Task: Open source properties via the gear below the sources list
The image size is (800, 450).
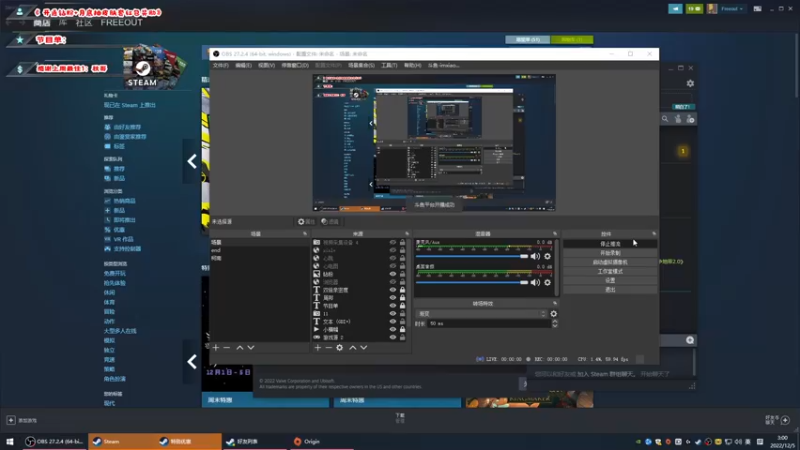Action: coord(340,347)
